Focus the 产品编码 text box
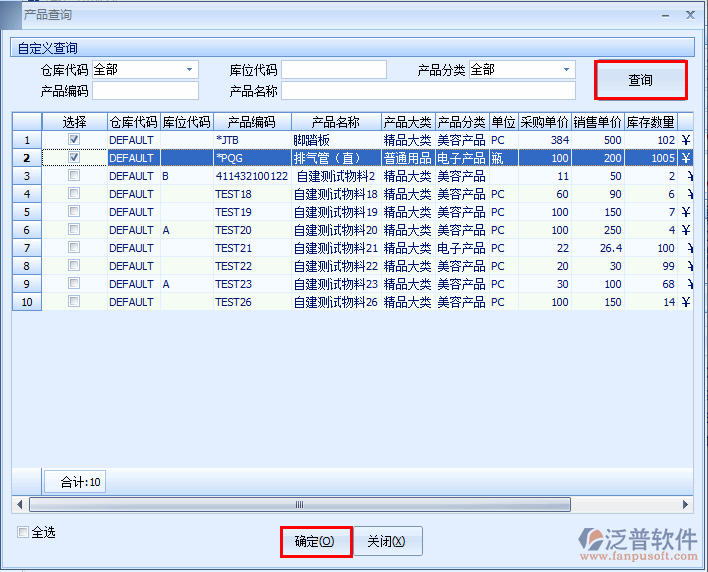The height and width of the screenshot is (572, 708). (x=145, y=91)
